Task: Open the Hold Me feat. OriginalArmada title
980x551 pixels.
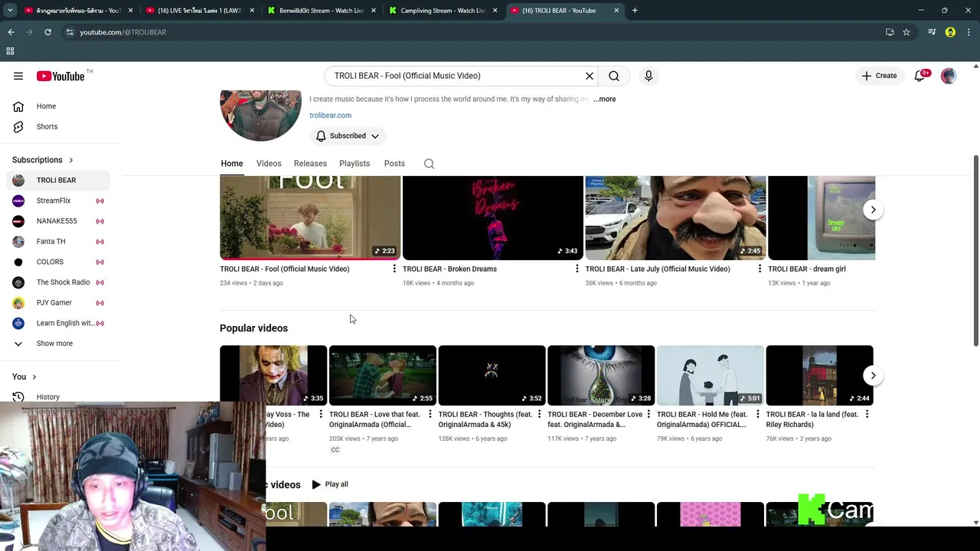Action: click(x=702, y=419)
